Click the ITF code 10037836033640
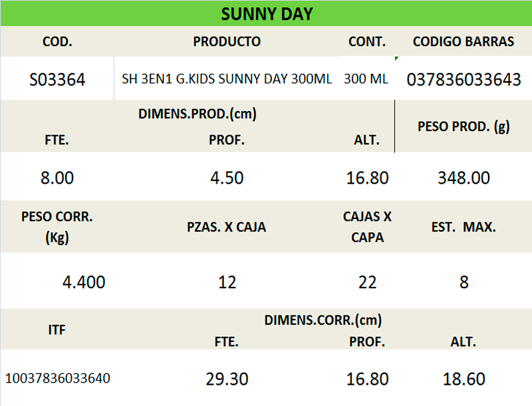This screenshot has width=532, height=406. tap(58, 379)
